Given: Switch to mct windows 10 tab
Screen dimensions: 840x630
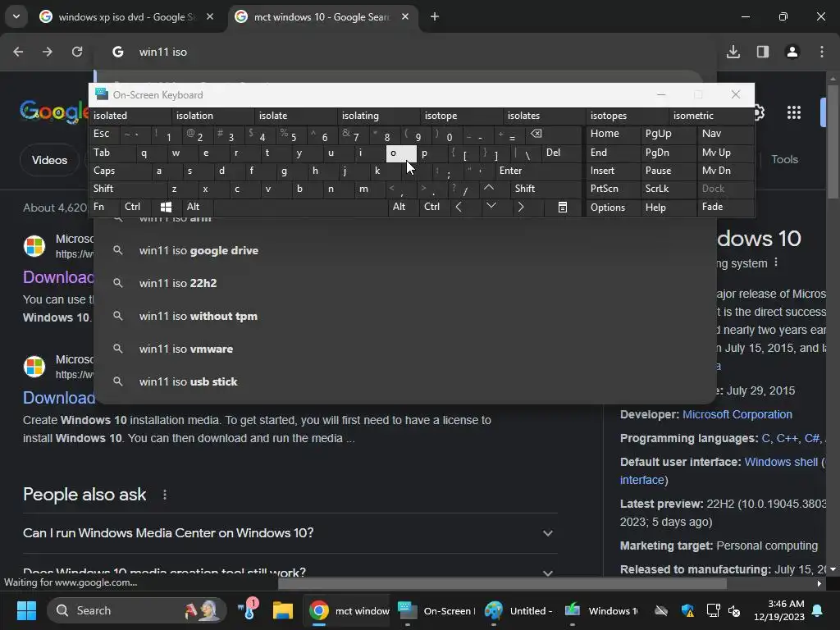Looking at the screenshot, I should tap(322, 17).
